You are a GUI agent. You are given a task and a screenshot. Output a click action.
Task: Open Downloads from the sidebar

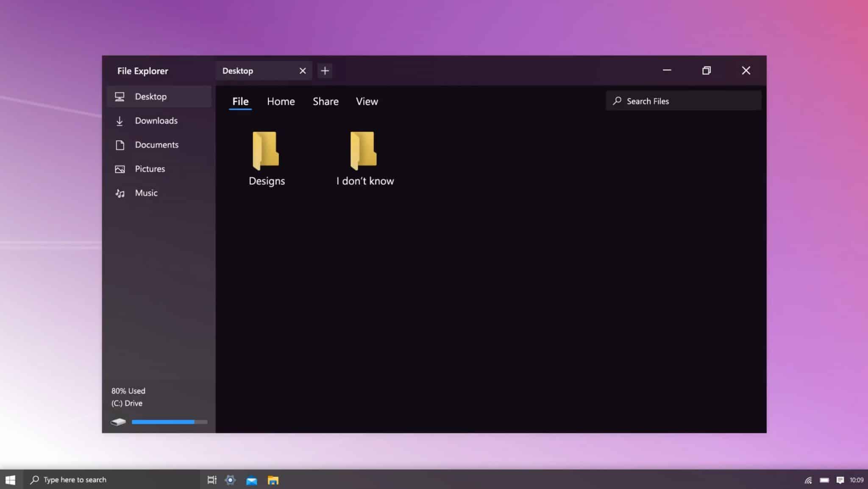[x=156, y=120]
